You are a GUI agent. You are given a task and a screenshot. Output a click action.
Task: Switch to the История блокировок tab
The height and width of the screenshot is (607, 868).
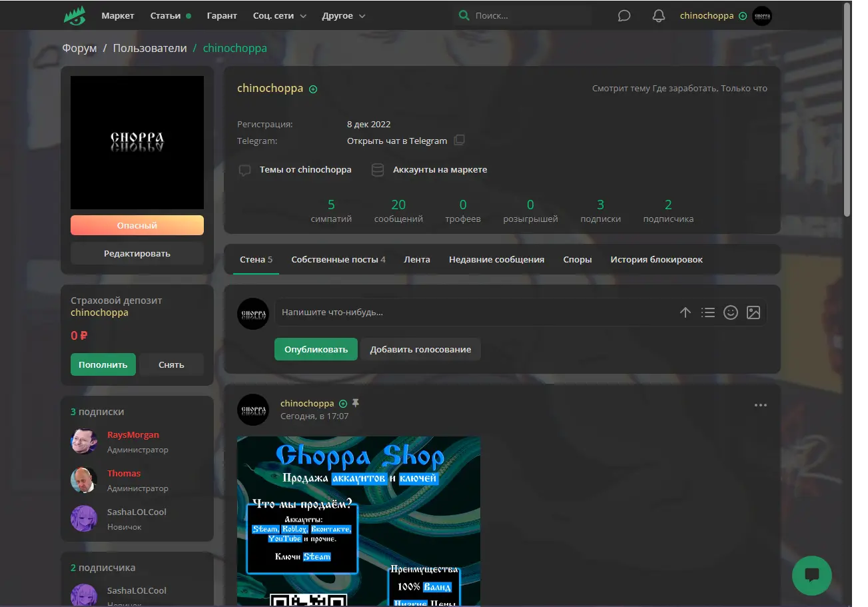[x=656, y=259]
